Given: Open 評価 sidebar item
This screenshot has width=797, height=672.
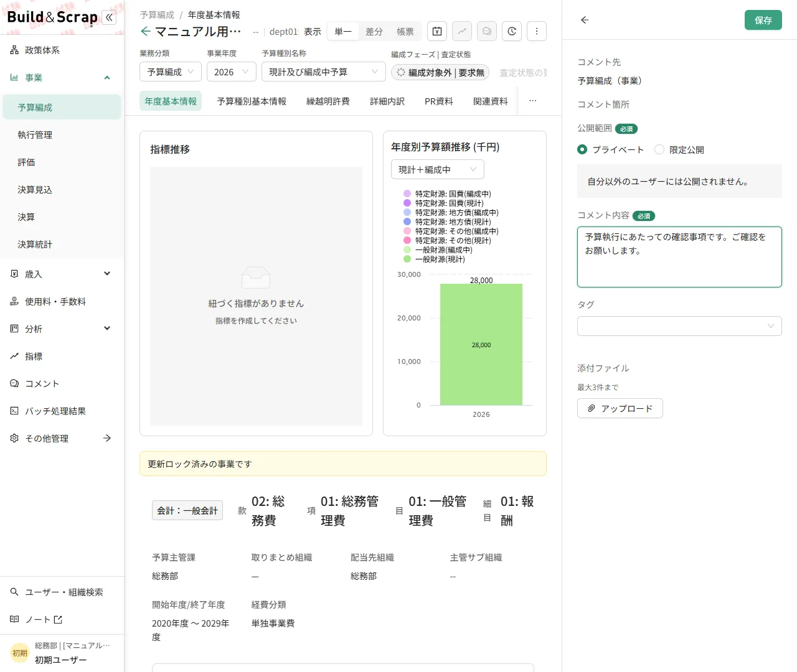Looking at the screenshot, I should coord(62,162).
